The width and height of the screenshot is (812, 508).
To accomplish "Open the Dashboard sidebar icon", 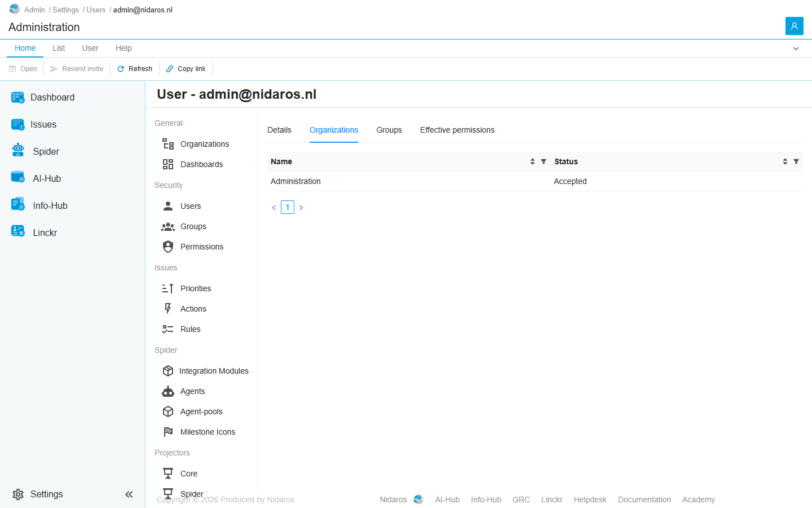I will tap(17, 98).
